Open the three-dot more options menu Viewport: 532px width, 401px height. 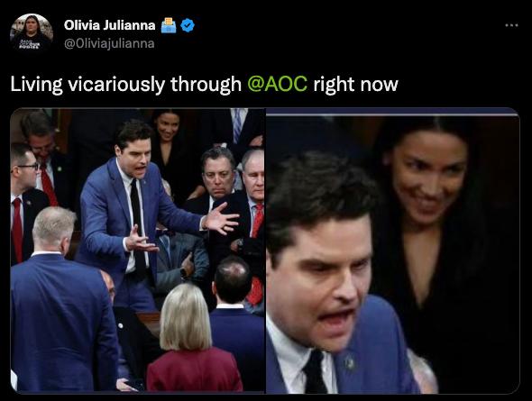511,25
